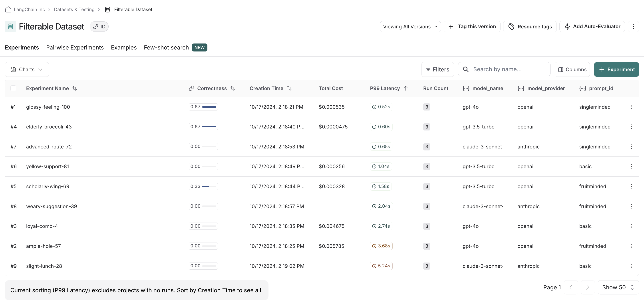Click Sort by Creation Time link
644x304 pixels.
click(206, 290)
